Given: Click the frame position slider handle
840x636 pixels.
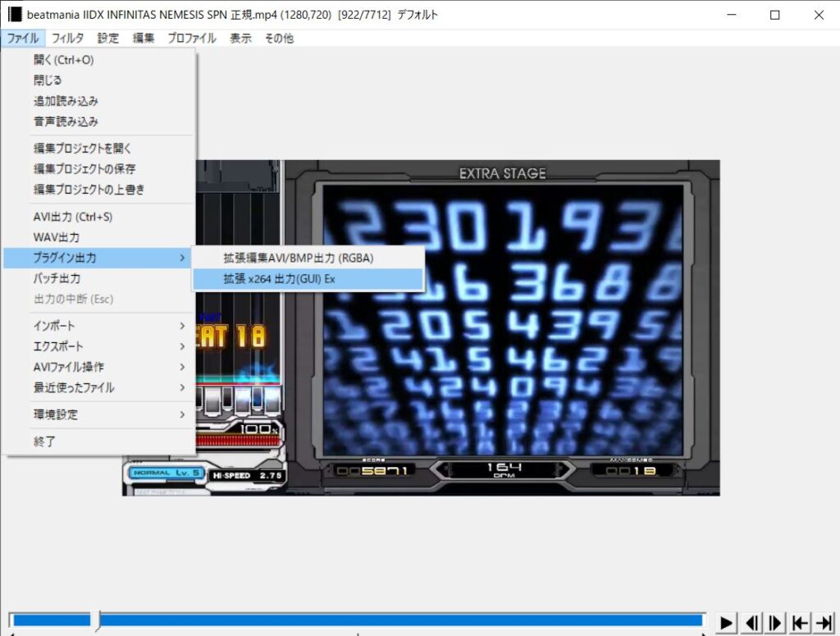Looking at the screenshot, I should (95, 620).
